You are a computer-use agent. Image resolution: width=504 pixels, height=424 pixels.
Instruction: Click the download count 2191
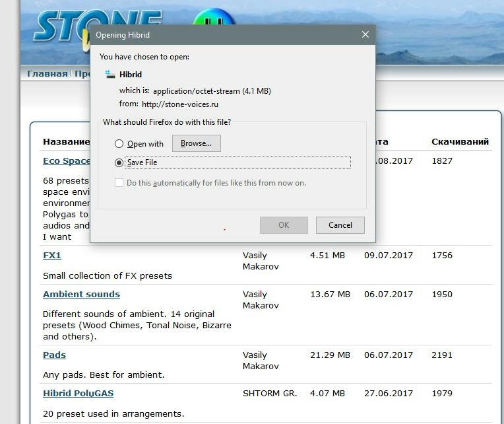tap(442, 355)
